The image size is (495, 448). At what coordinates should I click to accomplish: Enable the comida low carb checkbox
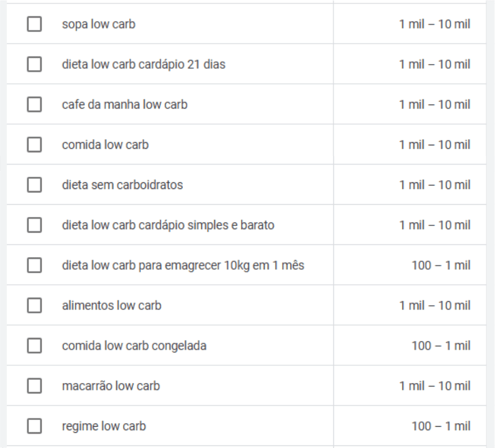tap(34, 145)
